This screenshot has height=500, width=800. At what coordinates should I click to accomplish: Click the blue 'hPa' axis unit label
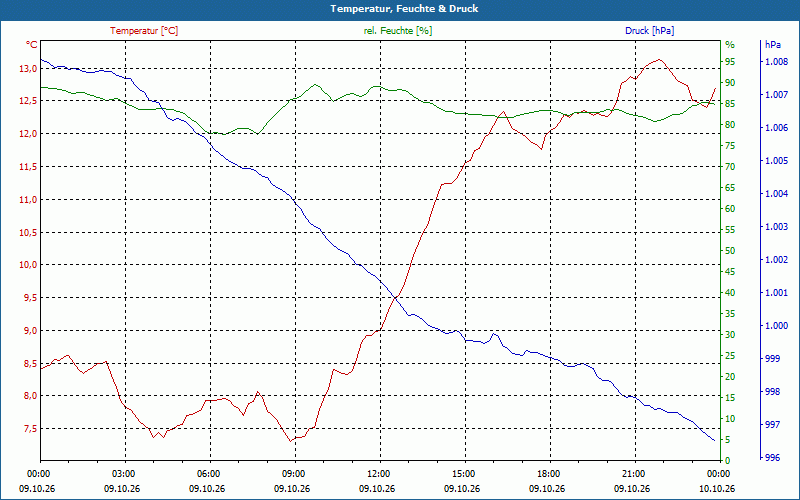point(772,45)
